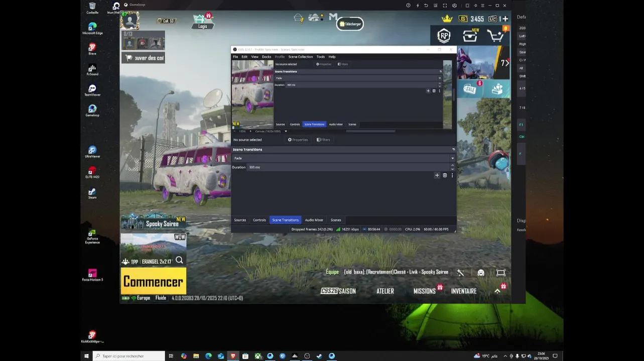Viewport: 644px width, 361px height.
Task: Open the MISSIONS section in the game
Action: (425, 291)
